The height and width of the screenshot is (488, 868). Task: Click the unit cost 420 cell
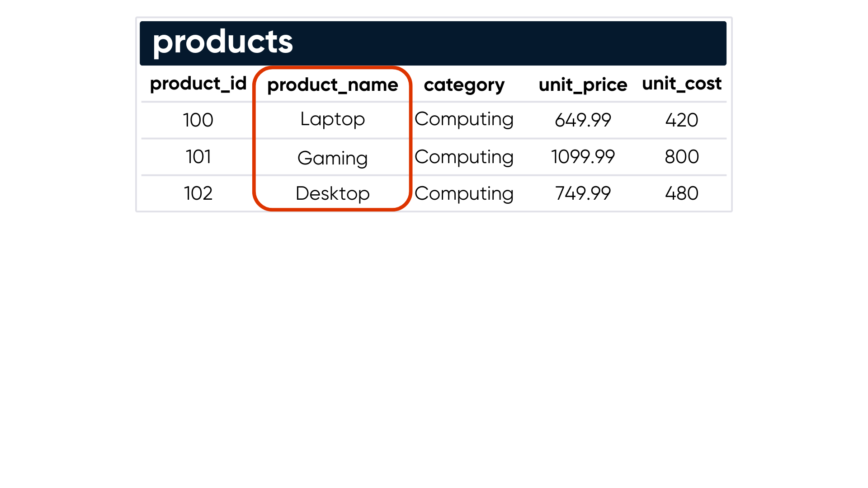tap(681, 120)
